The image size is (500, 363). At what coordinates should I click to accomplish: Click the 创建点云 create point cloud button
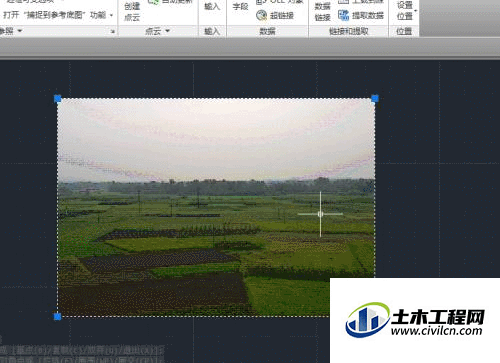pyautogui.click(x=132, y=12)
